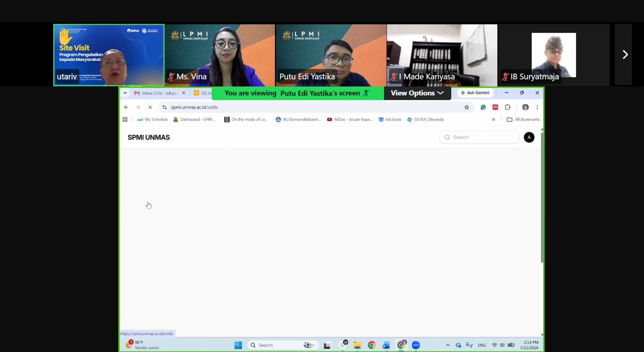644x352 pixels.
Task: Click the page vertical scrollbar
Action: click(542, 198)
